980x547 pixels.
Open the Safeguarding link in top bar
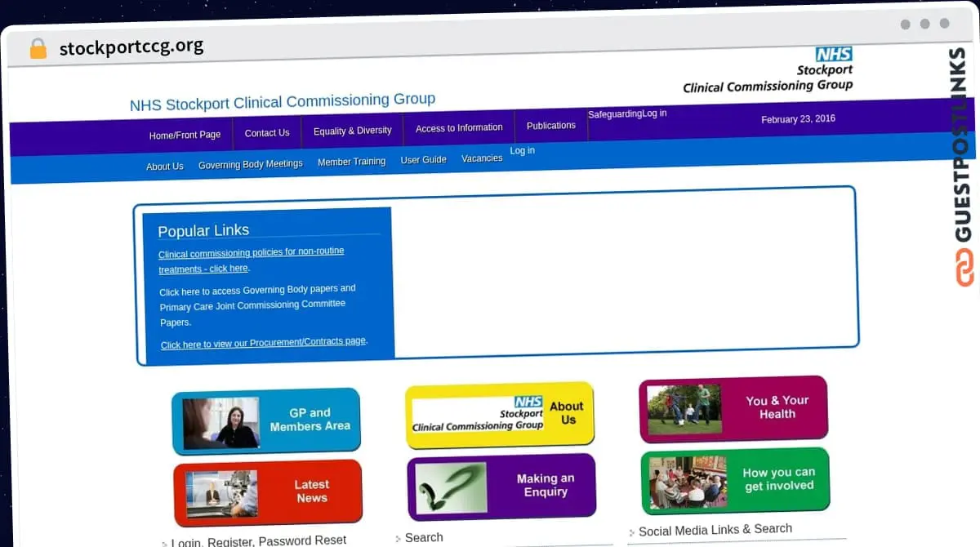click(x=615, y=114)
